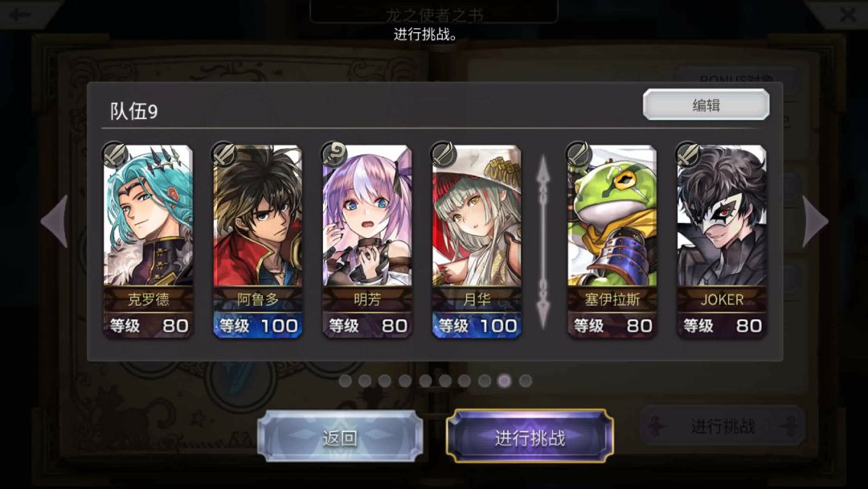Go to the next team with right arrow
This screenshot has width=868, height=489.
click(815, 221)
